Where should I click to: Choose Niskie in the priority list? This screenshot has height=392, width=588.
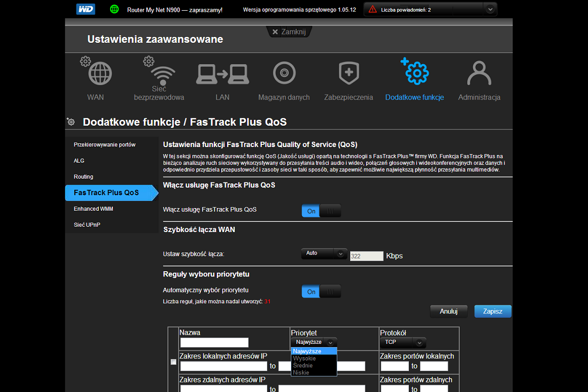314,373
